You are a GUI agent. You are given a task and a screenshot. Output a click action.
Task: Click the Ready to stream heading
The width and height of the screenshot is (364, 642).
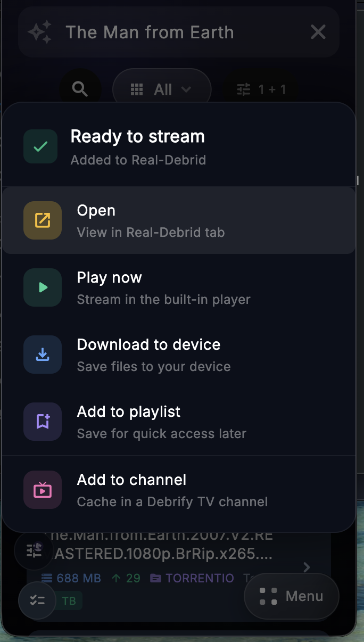click(x=138, y=136)
